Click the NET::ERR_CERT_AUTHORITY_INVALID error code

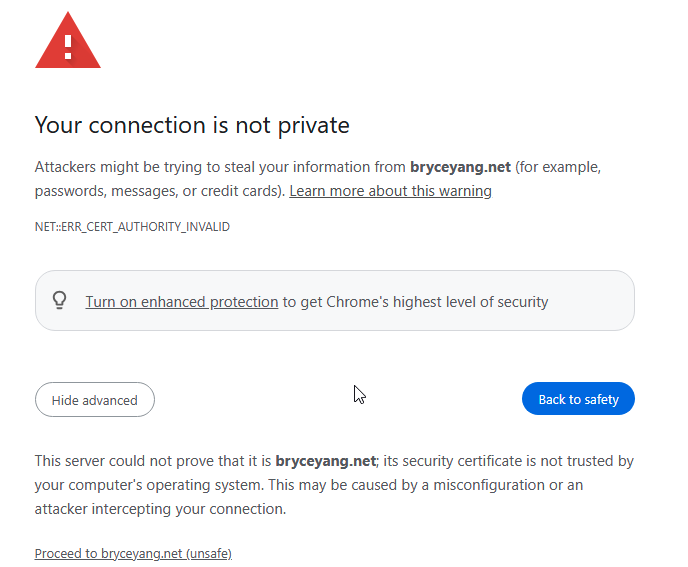click(132, 227)
